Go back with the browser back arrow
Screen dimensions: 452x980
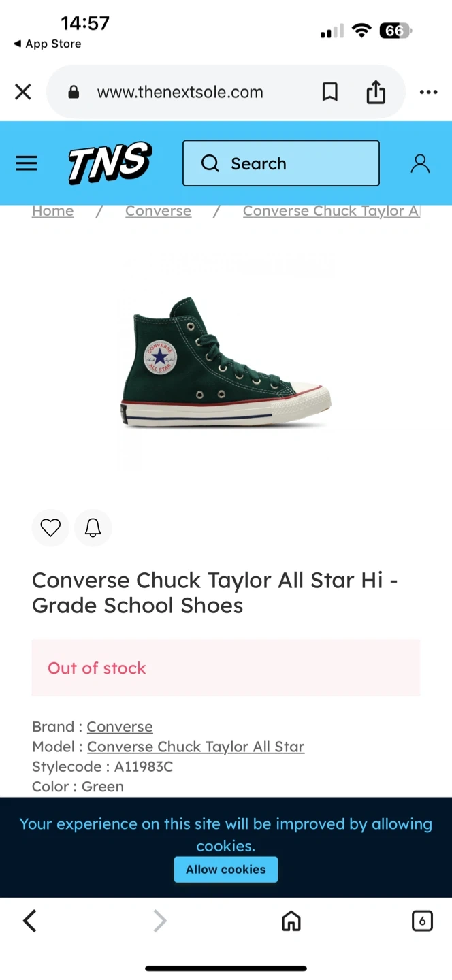click(29, 921)
